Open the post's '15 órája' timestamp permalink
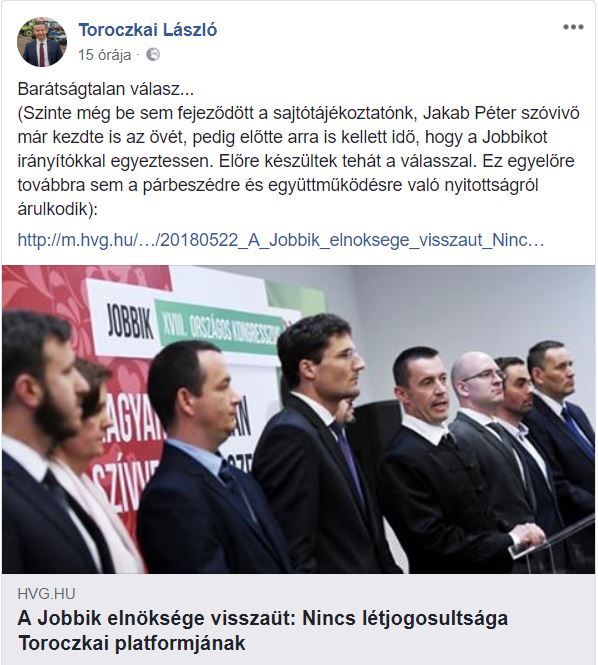Screen dimensions: 598x665 click(104, 55)
